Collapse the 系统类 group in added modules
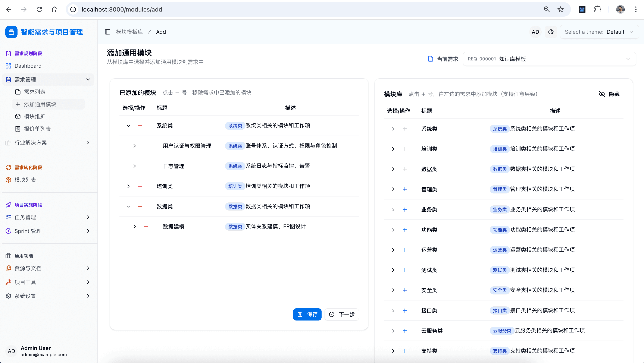 (128, 126)
